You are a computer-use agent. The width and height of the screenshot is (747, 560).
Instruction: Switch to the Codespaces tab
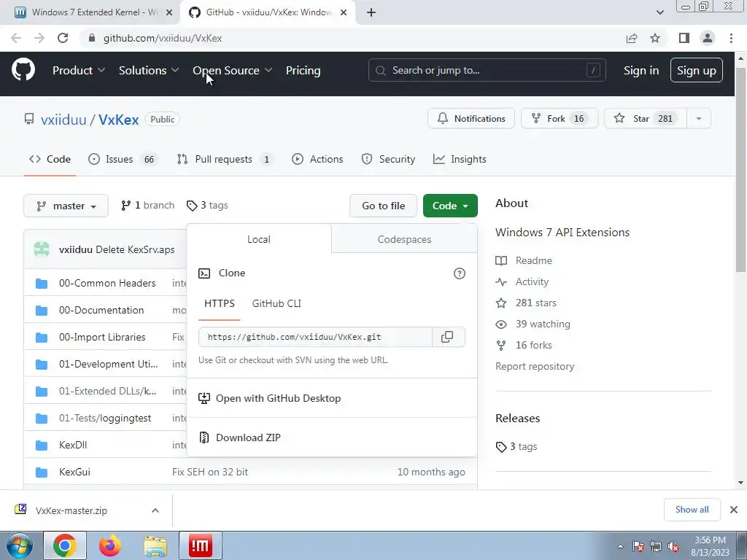click(x=404, y=239)
